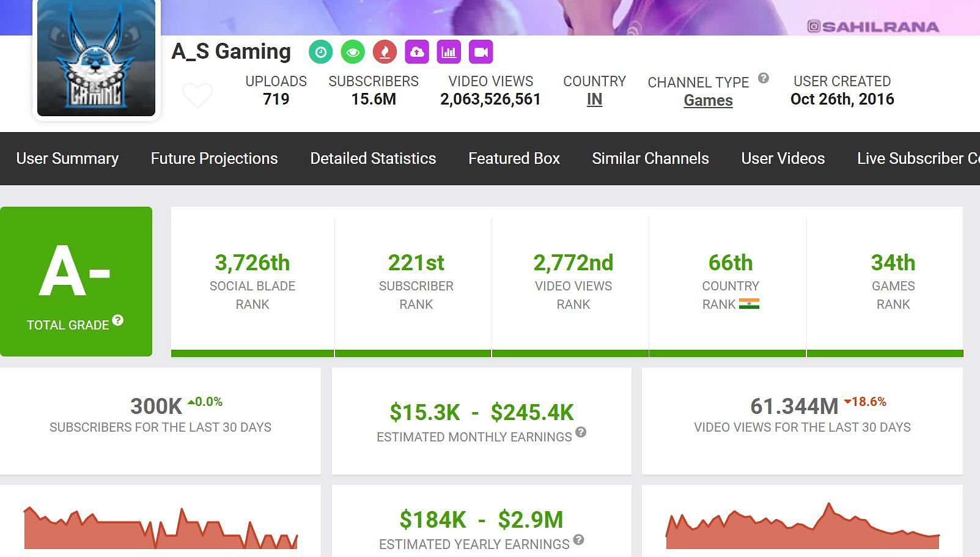Screen dimensions: 980x557
Task: Switch to the Future Projections tab
Action: pyautogui.click(x=214, y=158)
